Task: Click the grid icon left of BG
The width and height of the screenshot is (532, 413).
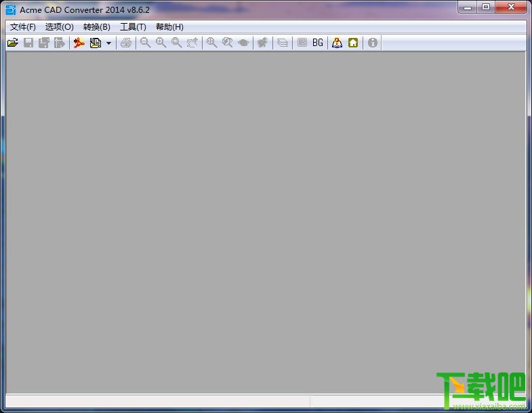Action: [302, 43]
